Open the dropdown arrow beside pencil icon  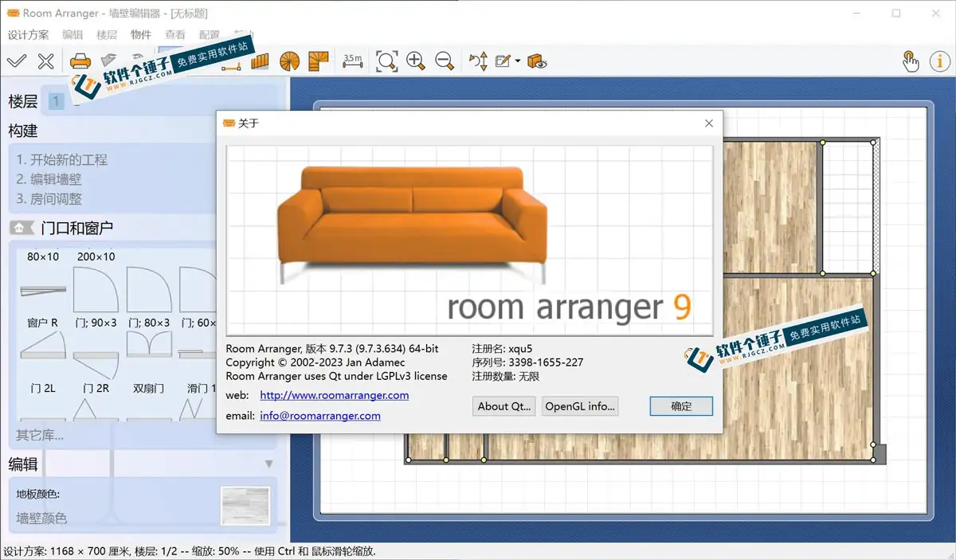[518, 61]
